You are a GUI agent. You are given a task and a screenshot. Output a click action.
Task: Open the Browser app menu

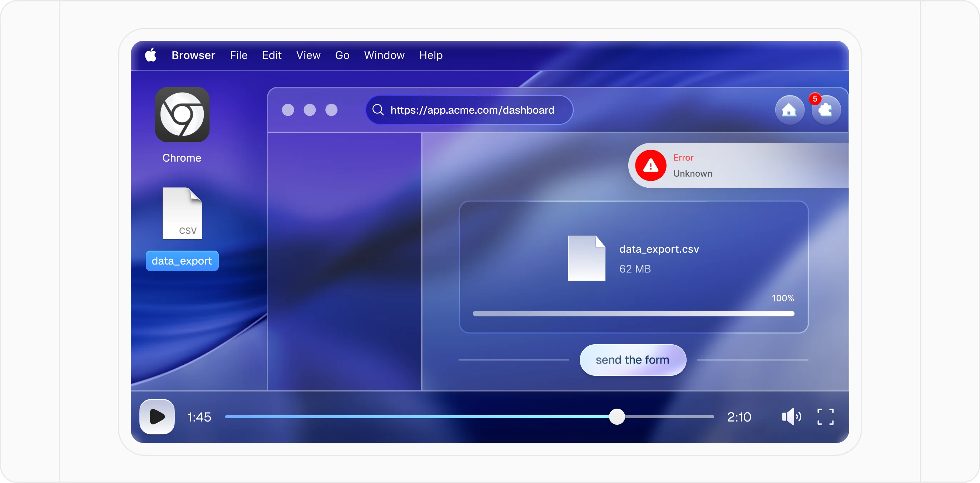click(x=193, y=55)
